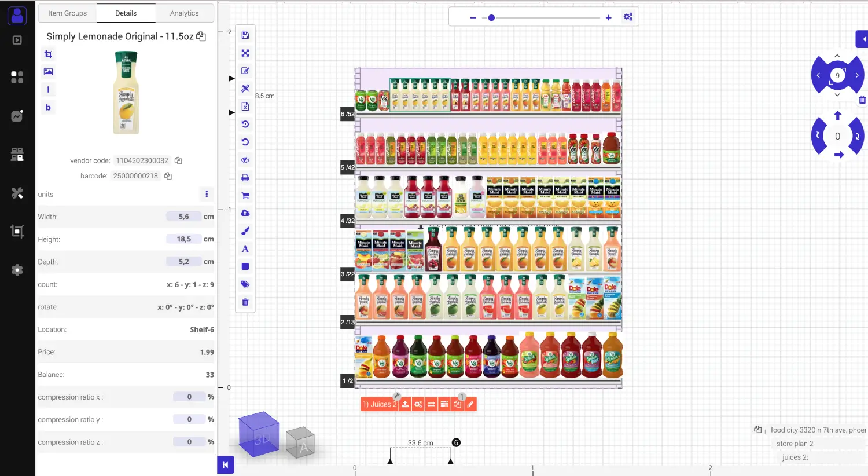Image resolution: width=868 pixels, height=476 pixels.
Task: Click the pencil edit icon on Juices 2 bar
Action: point(470,404)
